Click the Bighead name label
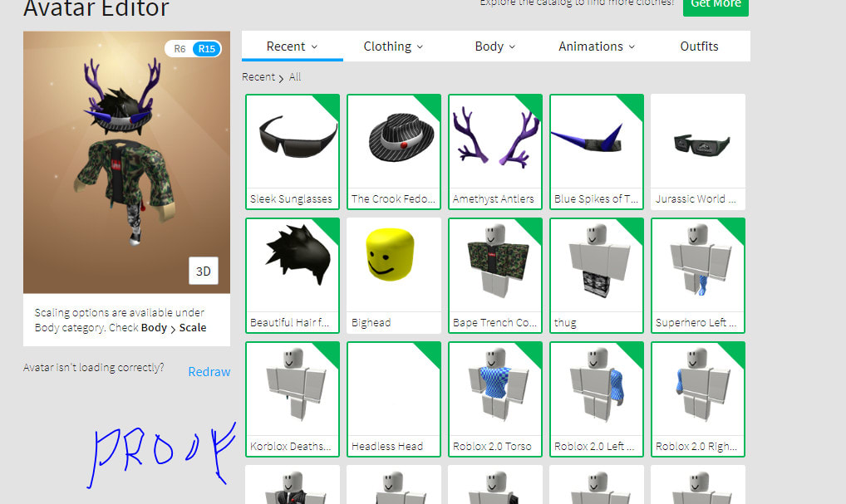Image resolution: width=846 pixels, height=504 pixels. coord(371,323)
